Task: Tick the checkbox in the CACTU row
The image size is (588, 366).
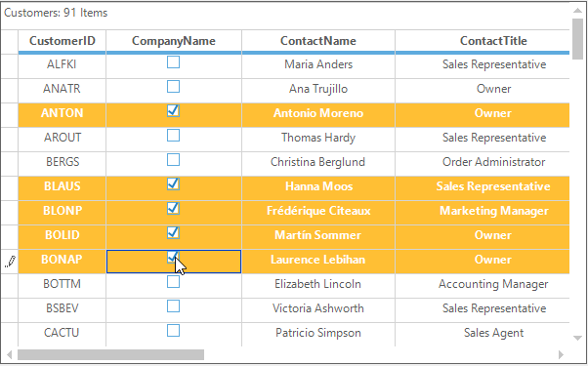Action: [x=173, y=331]
